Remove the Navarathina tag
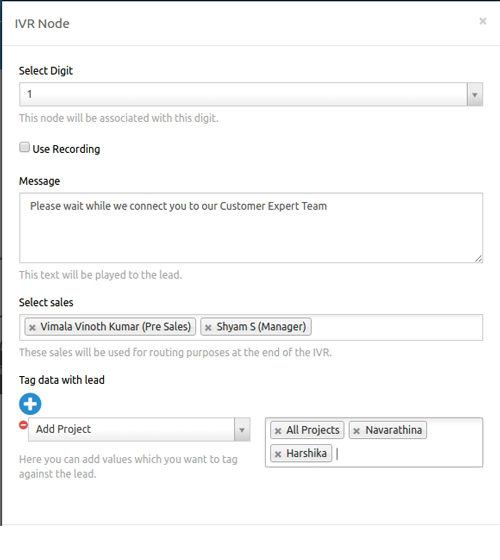Viewport: 500px width, 560px height. click(x=356, y=431)
